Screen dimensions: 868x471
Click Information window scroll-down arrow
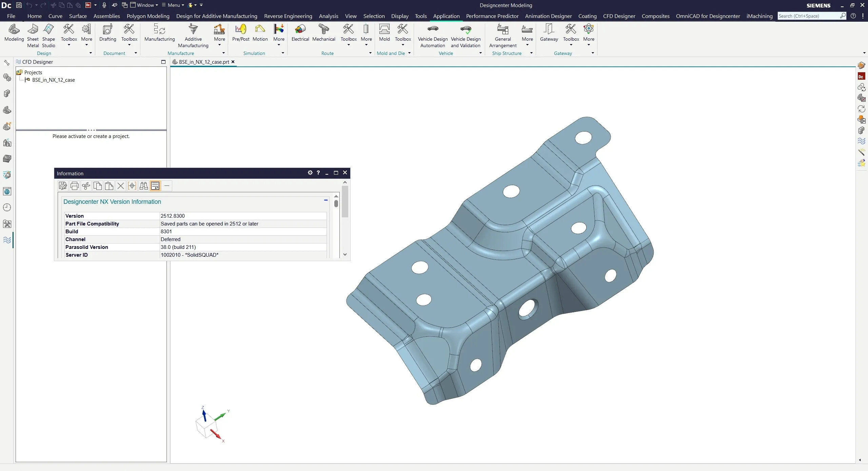point(345,254)
